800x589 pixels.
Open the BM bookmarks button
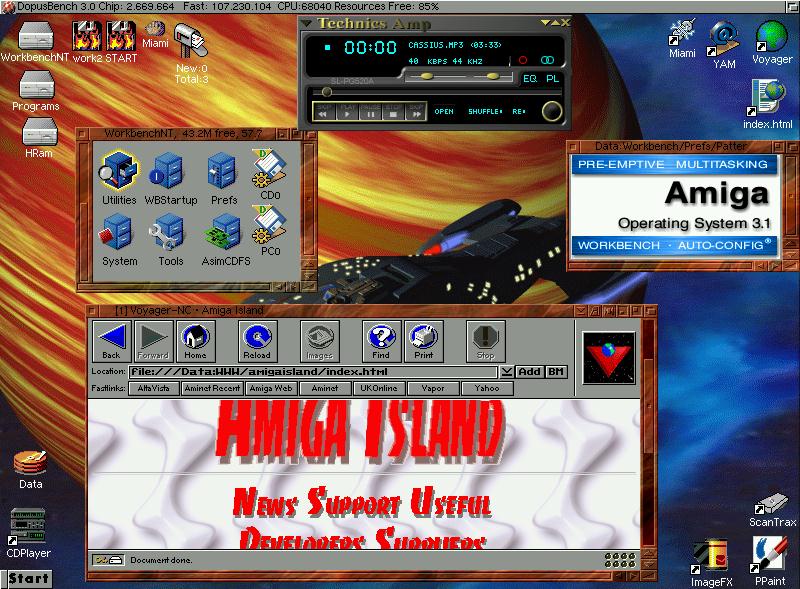556,372
